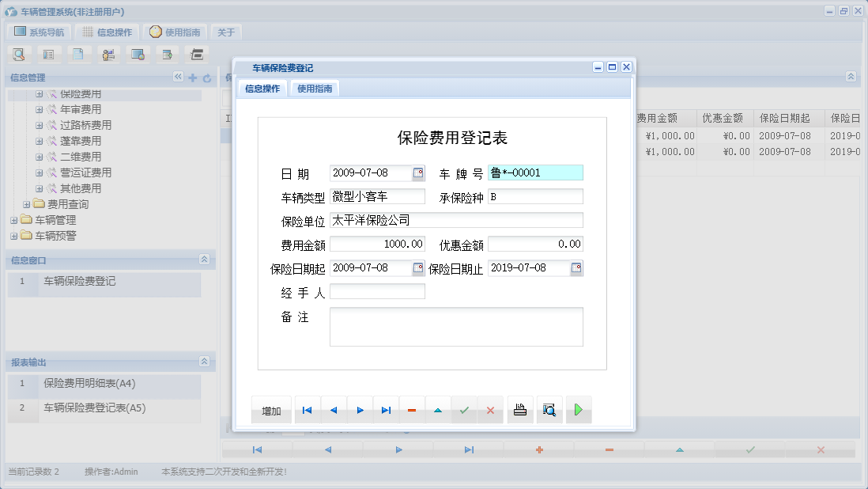The height and width of the screenshot is (489, 868).
Task: Open the date picker next to 日期
Action: [419, 172]
